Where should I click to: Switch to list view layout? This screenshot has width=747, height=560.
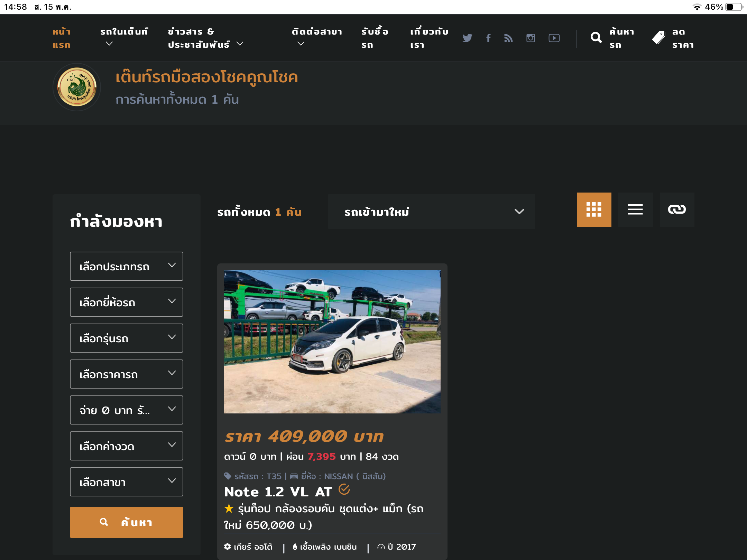pos(635,209)
